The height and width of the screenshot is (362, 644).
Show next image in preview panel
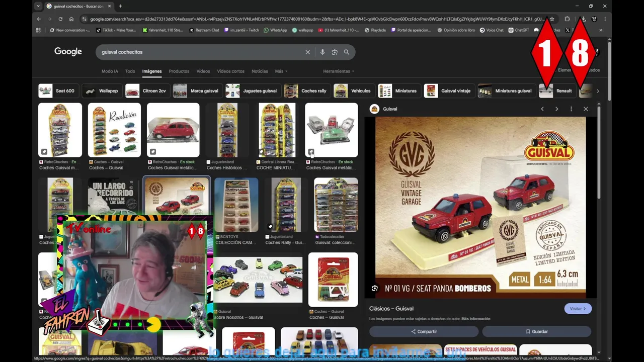click(556, 109)
